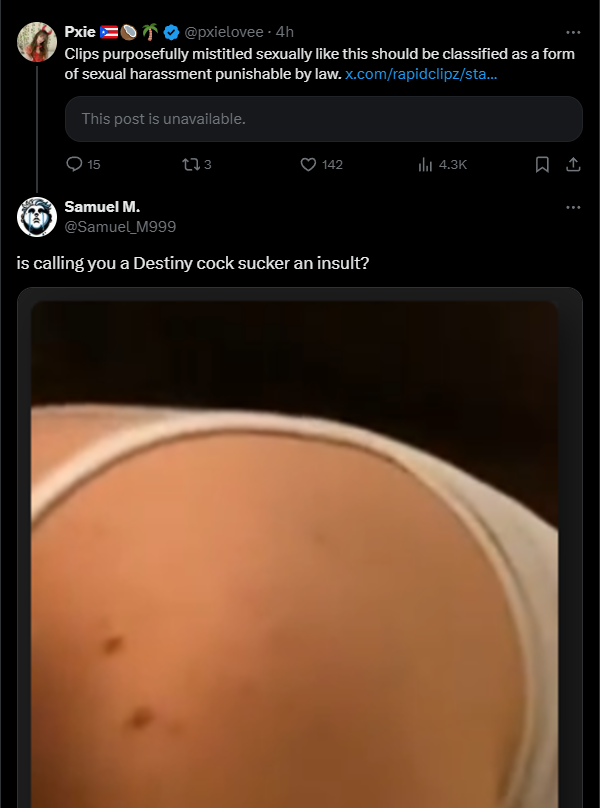Viewport: 600px width, 808px height.
Task: Open the three-dot menu on Samuel M.'s post
Action: (x=573, y=207)
